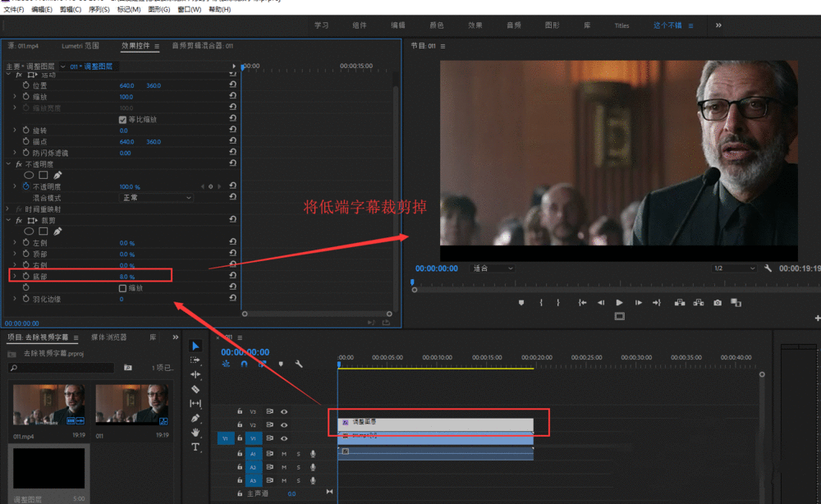
Task: Toggle V2 track output visibility eye
Action: (284, 425)
